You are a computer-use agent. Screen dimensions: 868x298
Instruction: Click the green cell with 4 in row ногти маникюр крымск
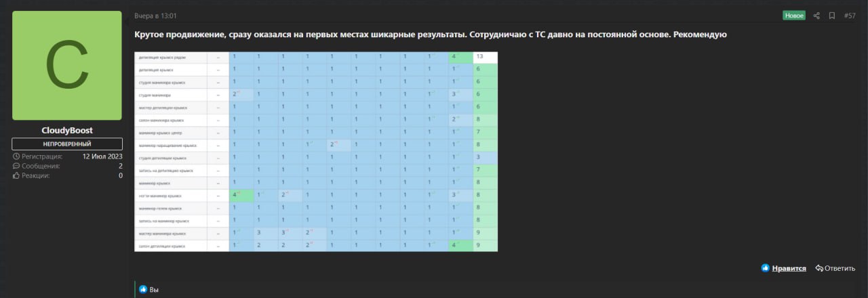coord(241,196)
